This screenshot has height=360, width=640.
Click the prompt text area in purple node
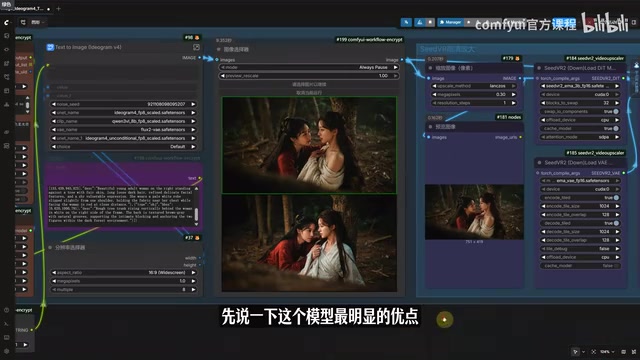pos(120,204)
